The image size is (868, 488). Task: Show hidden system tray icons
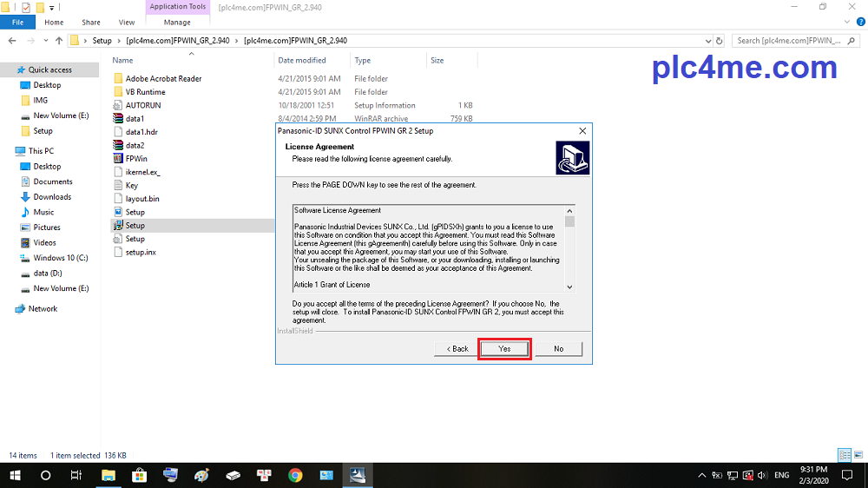click(x=701, y=475)
